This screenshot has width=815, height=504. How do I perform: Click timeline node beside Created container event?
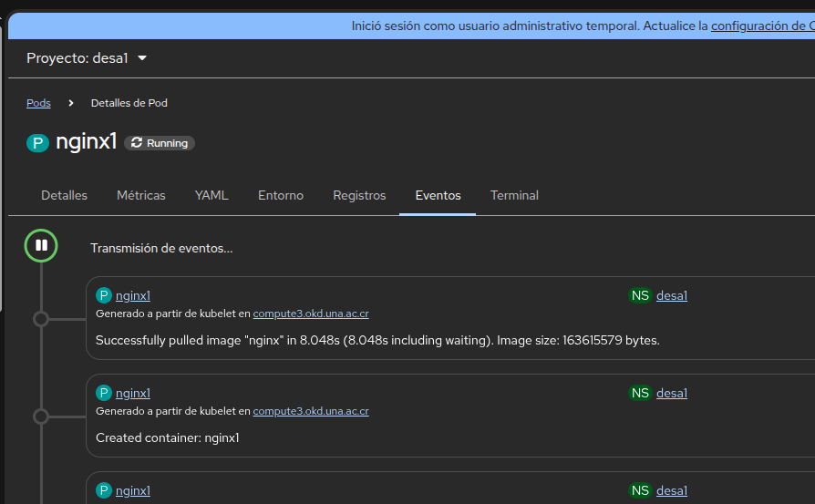tap(40, 417)
